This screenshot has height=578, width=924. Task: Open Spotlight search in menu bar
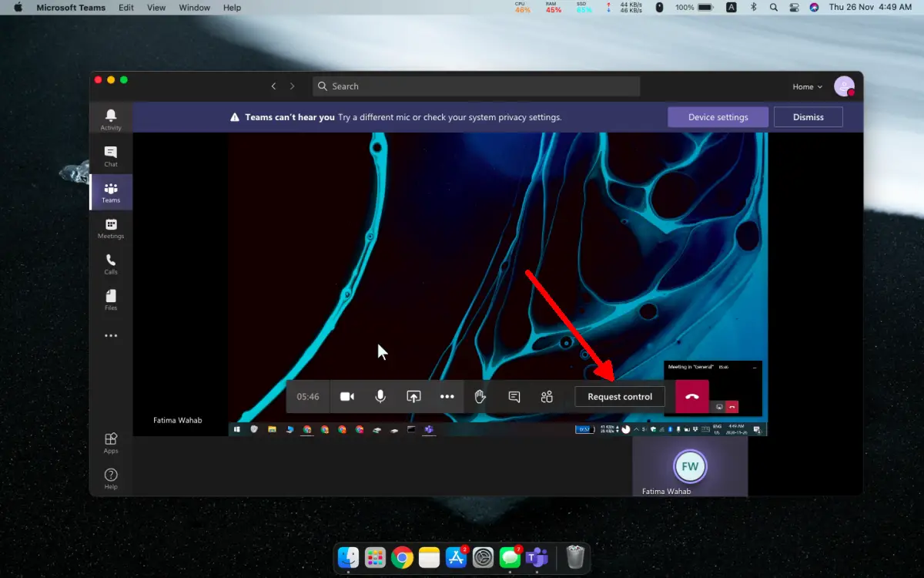click(x=774, y=8)
